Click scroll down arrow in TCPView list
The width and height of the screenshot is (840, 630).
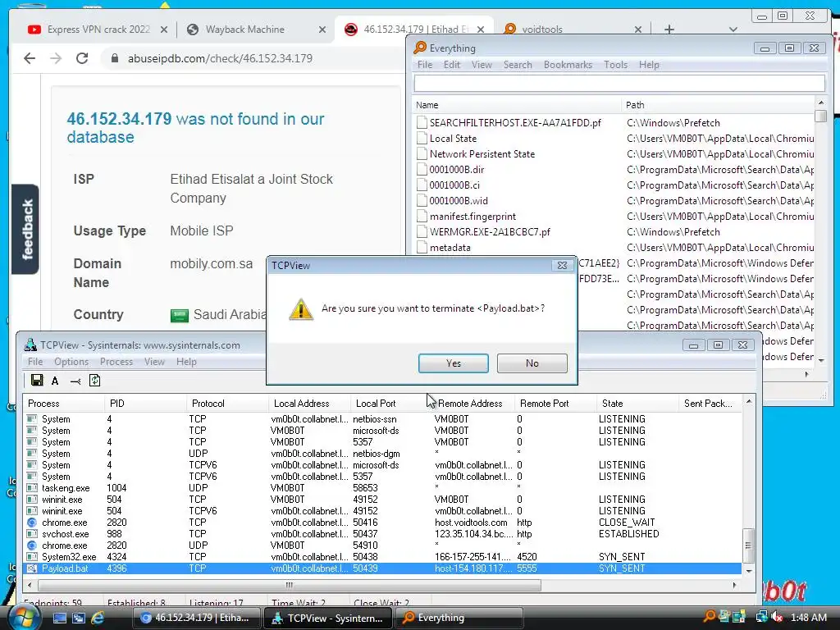748,571
